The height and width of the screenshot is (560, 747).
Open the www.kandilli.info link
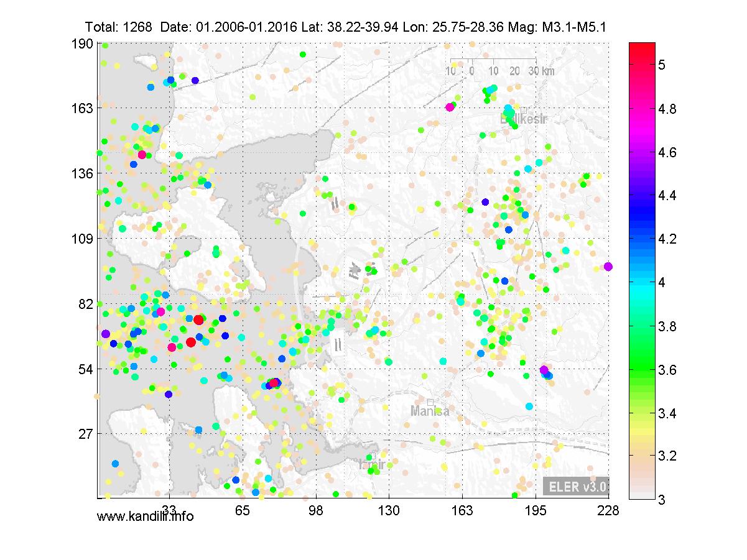click(x=145, y=516)
